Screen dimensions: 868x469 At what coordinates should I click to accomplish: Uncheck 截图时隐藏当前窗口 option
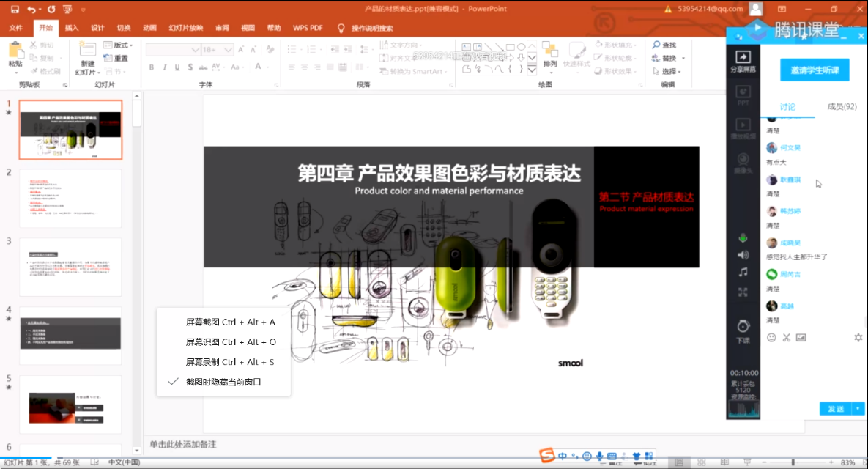point(223,382)
